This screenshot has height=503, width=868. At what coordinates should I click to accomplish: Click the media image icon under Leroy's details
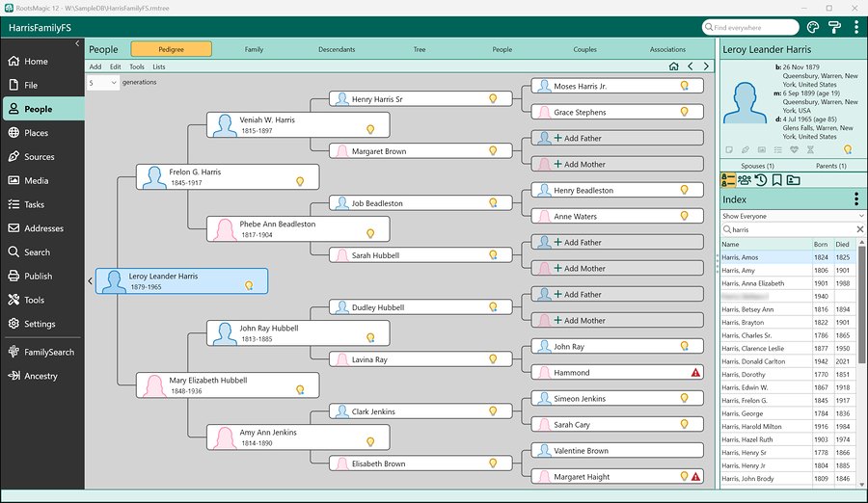tap(762, 149)
